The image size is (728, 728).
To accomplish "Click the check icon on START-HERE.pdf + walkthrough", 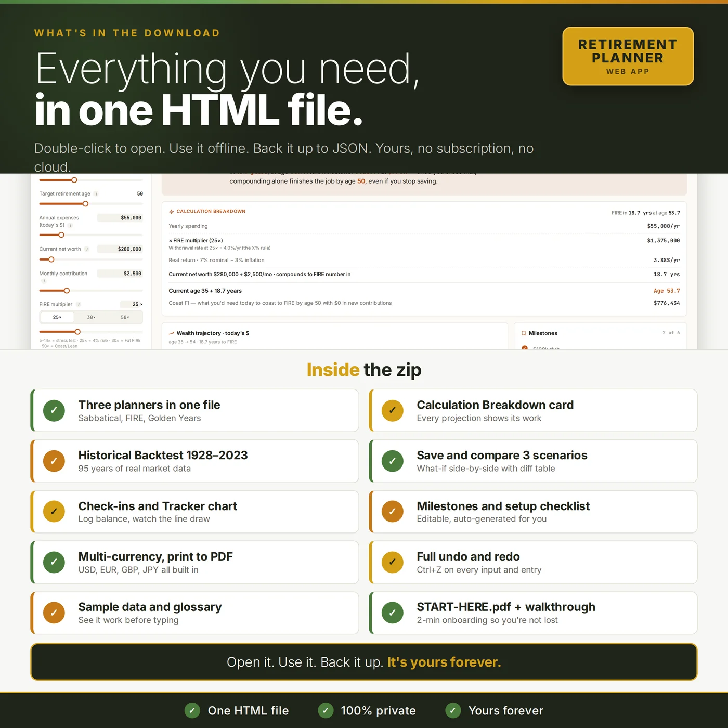I will 393,613.
